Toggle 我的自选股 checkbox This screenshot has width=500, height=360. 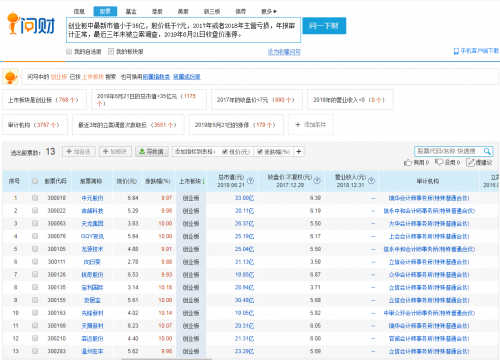69,51
